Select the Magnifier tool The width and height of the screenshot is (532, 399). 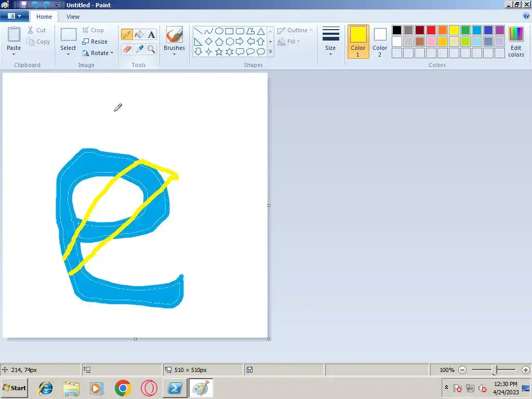tap(151, 49)
